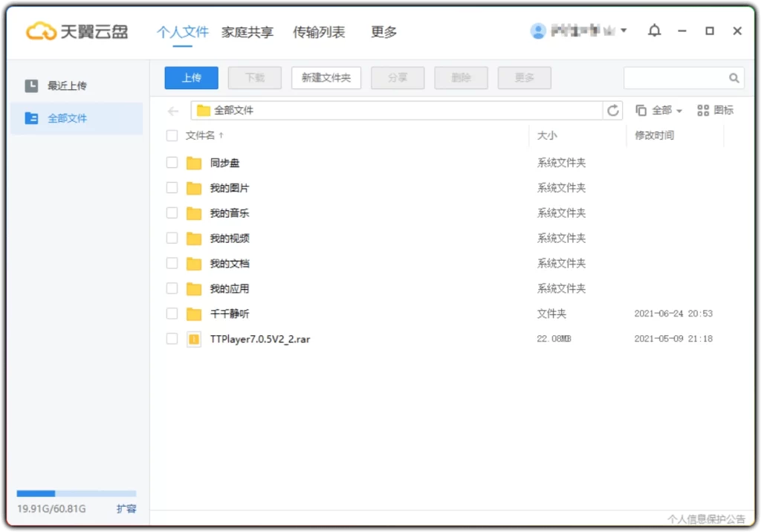Image resolution: width=761 pixels, height=532 pixels.
Task: Click the 下载 button
Action: (255, 78)
